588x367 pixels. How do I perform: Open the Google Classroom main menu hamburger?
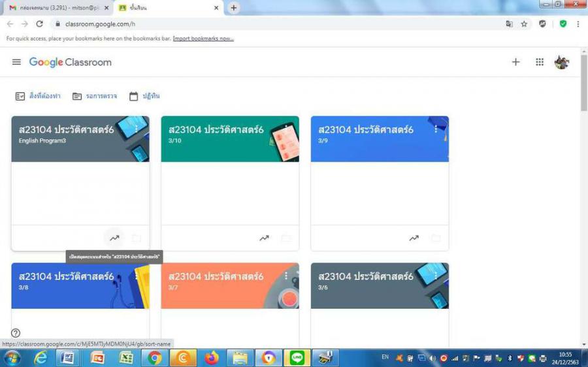[x=16, y=62]
